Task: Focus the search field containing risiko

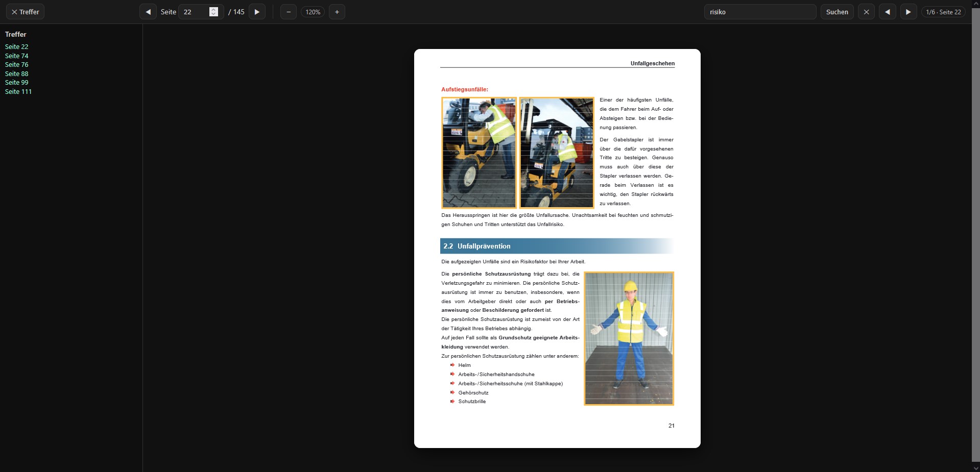Action: [x=759, y=12]
